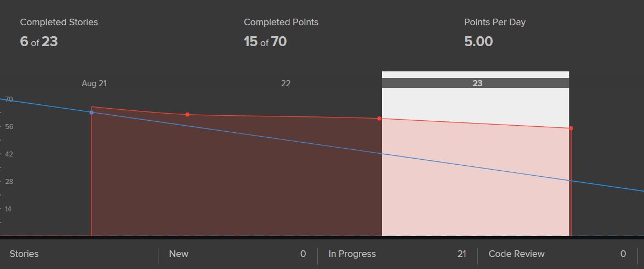
Task: Click the red data point after Aug 21
Action: pos(187,115)
